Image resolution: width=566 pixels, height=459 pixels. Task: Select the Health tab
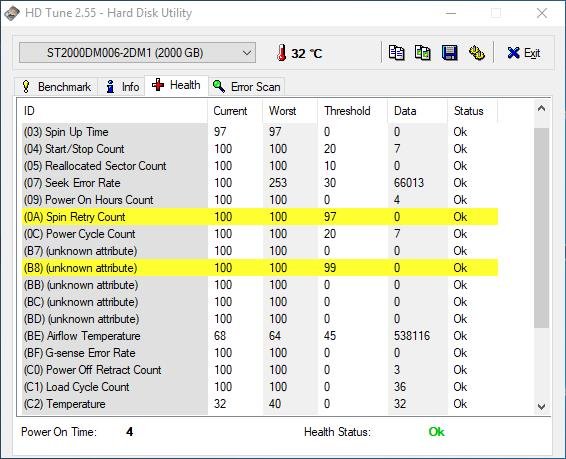tap(177, 85)
